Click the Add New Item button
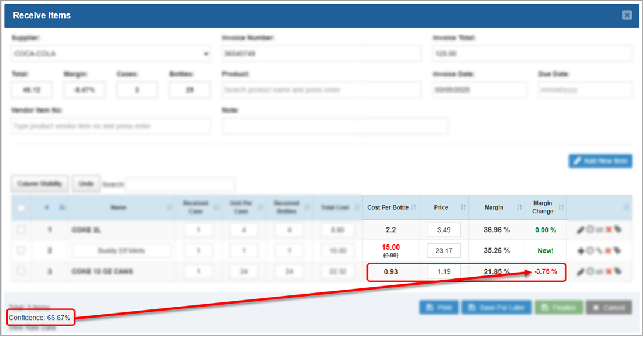This screenshot has width=644, height=337. (x=601, y=161)
